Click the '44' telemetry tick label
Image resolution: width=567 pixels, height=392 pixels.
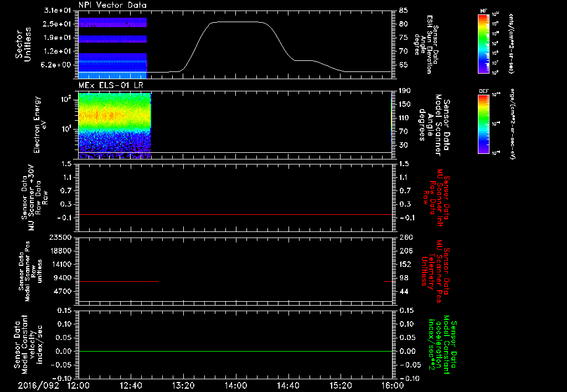[x=404, y=291]
